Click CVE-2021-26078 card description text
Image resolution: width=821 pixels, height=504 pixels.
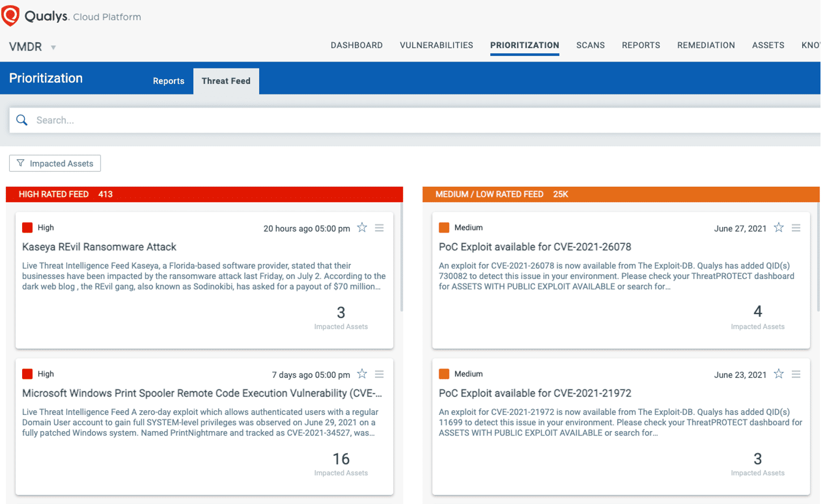(x=616, y=276)
